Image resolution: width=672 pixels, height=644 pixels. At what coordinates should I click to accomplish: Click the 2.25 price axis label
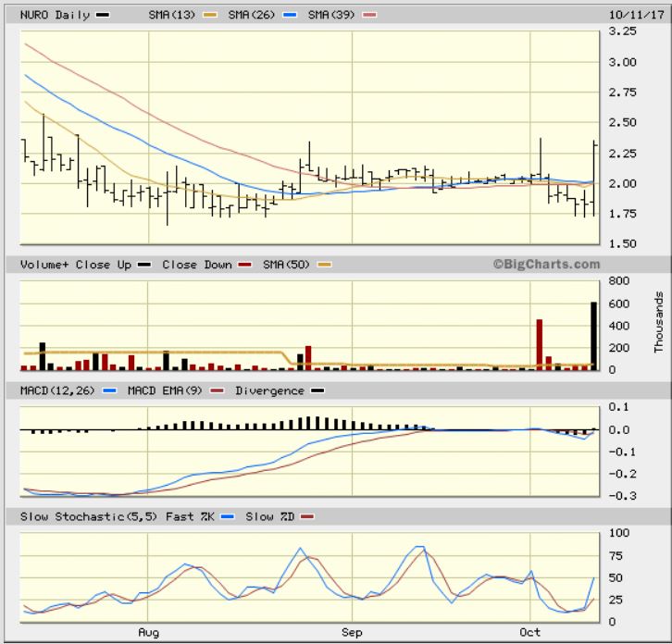click(622, 154)
